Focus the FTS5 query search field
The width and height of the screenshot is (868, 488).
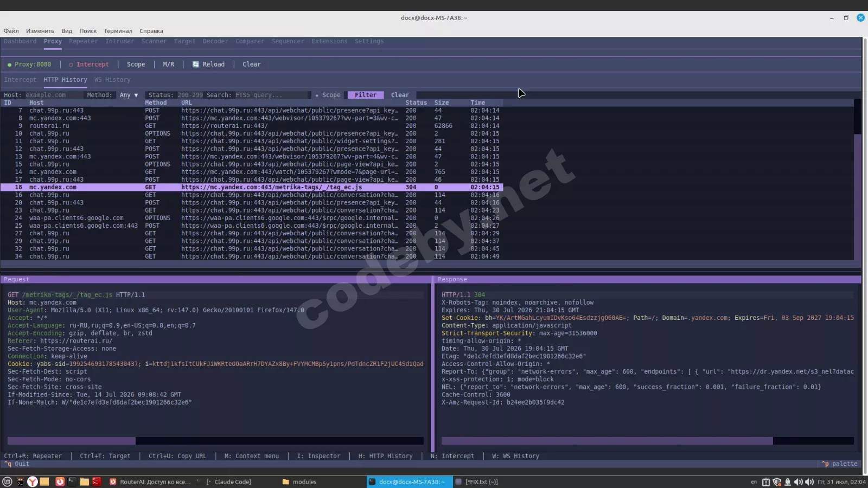pyautogui.click(x=272, y=95)
